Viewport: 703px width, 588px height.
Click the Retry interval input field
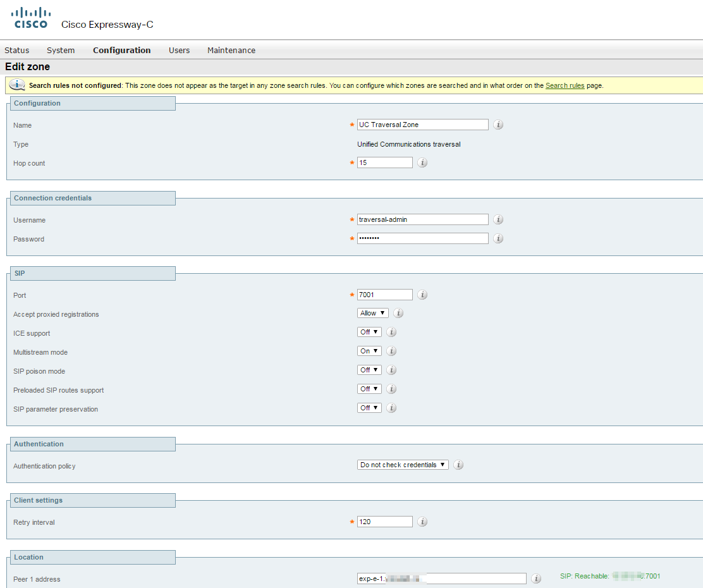384,522
